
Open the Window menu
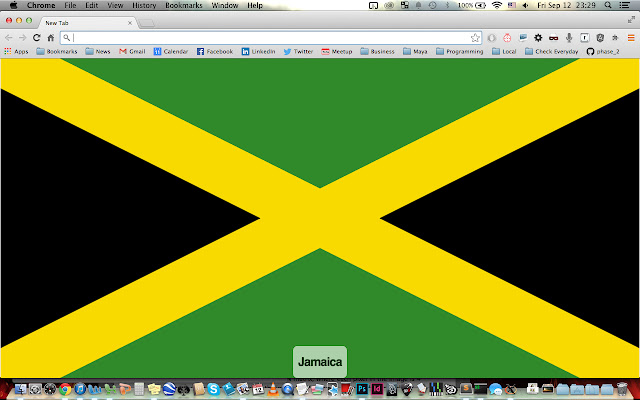pyautogui.click(x=225, y=5)
